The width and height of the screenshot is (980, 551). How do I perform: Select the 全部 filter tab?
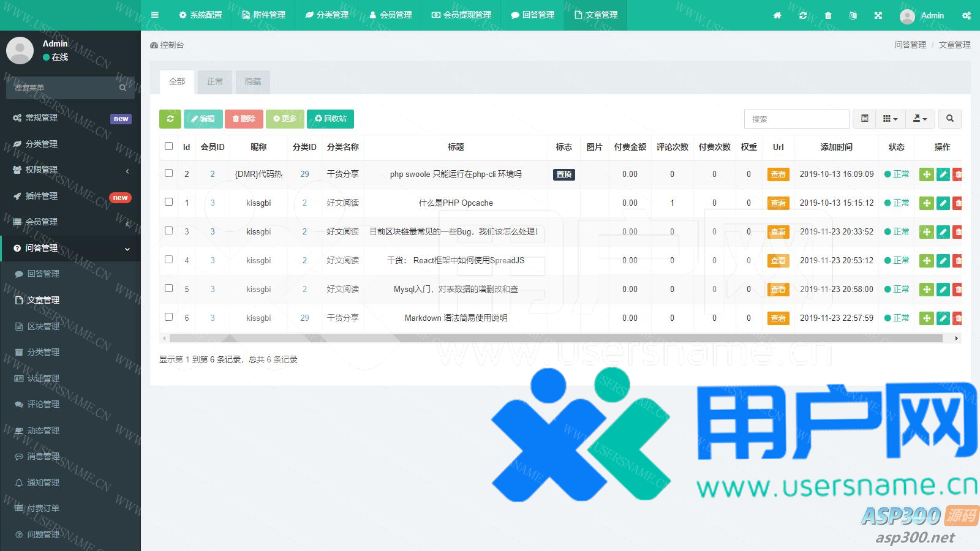(177, 82)
